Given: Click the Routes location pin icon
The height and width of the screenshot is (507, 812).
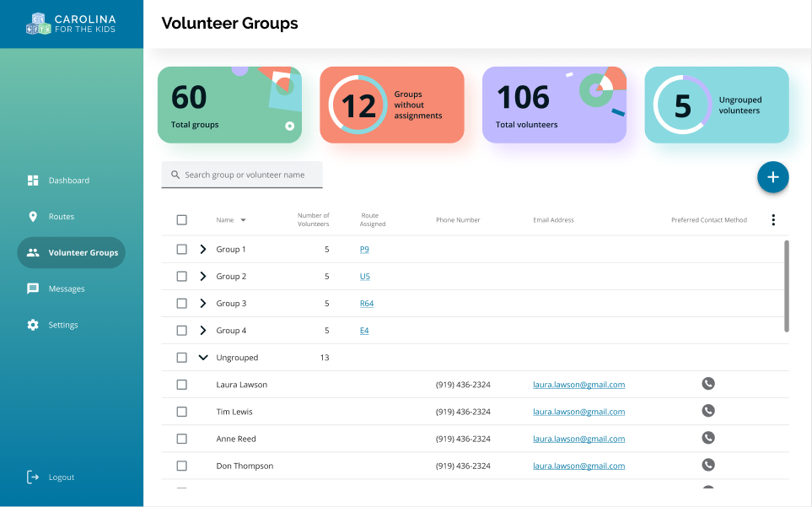Looking at the screenshot, I should pos(33,217).
